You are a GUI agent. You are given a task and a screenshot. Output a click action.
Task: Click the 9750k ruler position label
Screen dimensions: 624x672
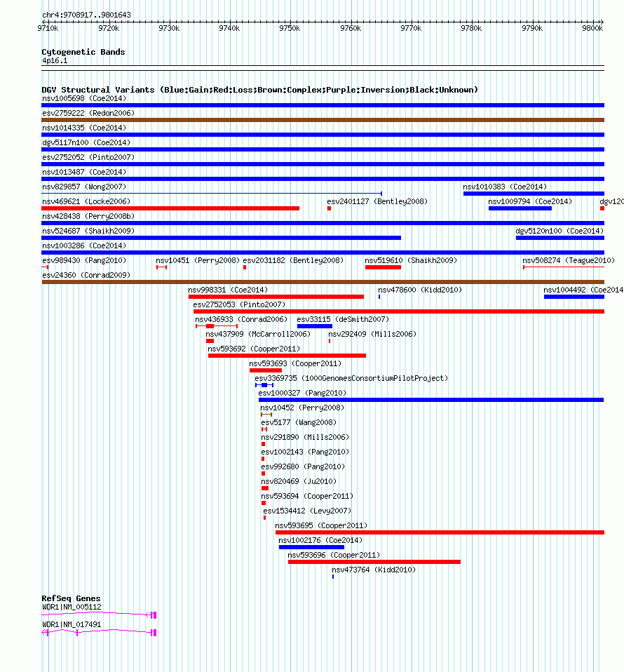pos(290,28)
